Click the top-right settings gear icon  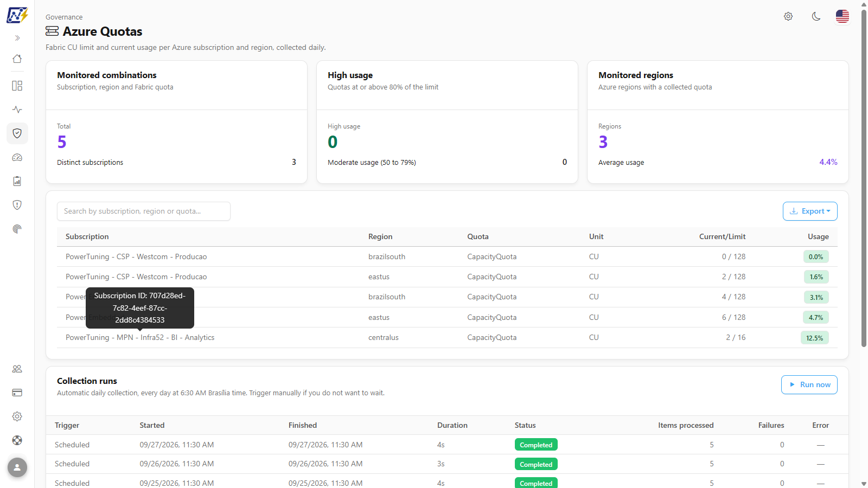tap(788, 16)
